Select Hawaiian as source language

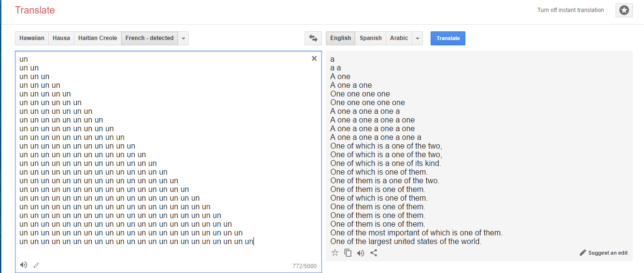coord(32,38)
